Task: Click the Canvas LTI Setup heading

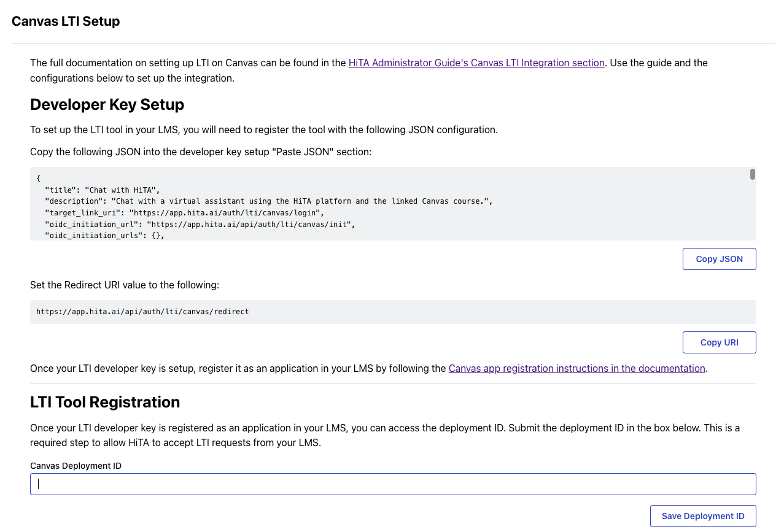Action: click(x=66, y=21)
